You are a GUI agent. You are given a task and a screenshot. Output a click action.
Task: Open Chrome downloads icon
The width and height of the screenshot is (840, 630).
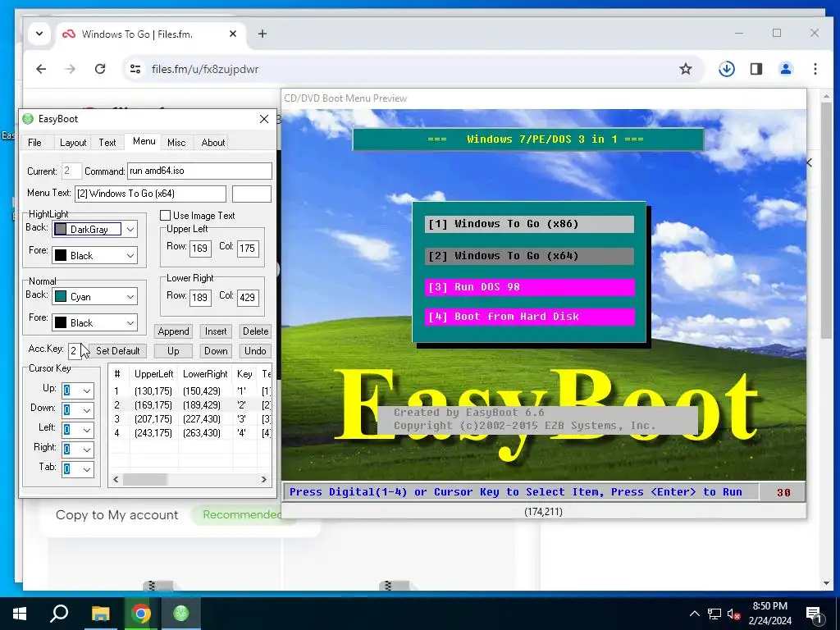(727, 69)
